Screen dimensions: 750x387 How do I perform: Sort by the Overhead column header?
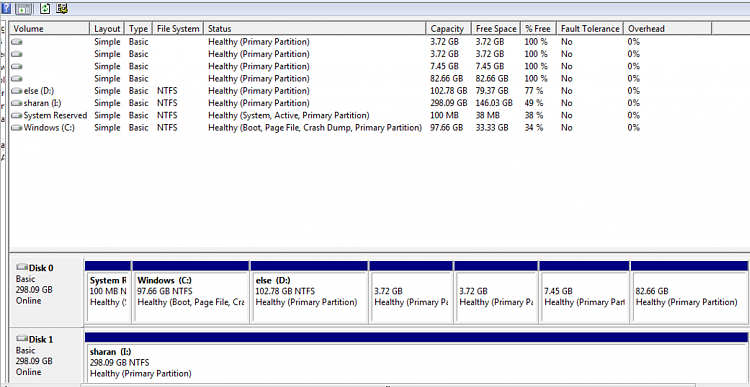[668, 29]
